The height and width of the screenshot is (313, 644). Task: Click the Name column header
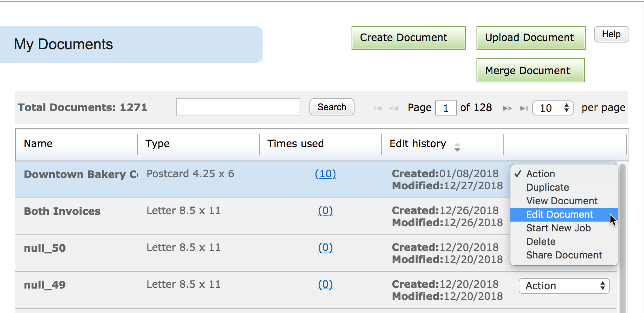pos(38,144)
